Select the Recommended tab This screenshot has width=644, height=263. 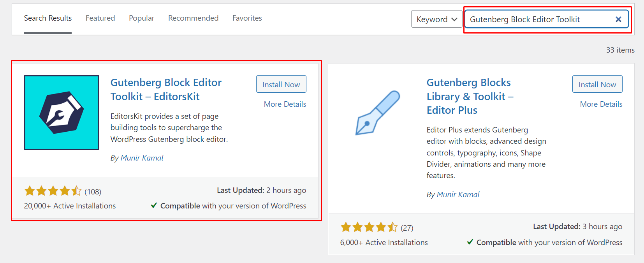(193, 18)
